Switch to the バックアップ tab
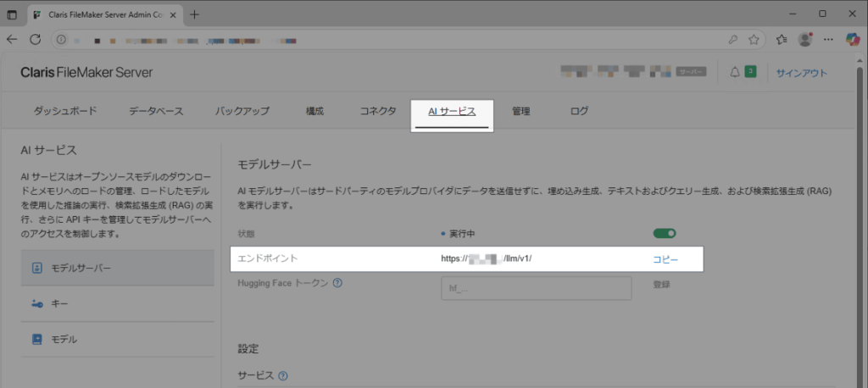This screenshot has height=388, width=868. pos(242,111)
